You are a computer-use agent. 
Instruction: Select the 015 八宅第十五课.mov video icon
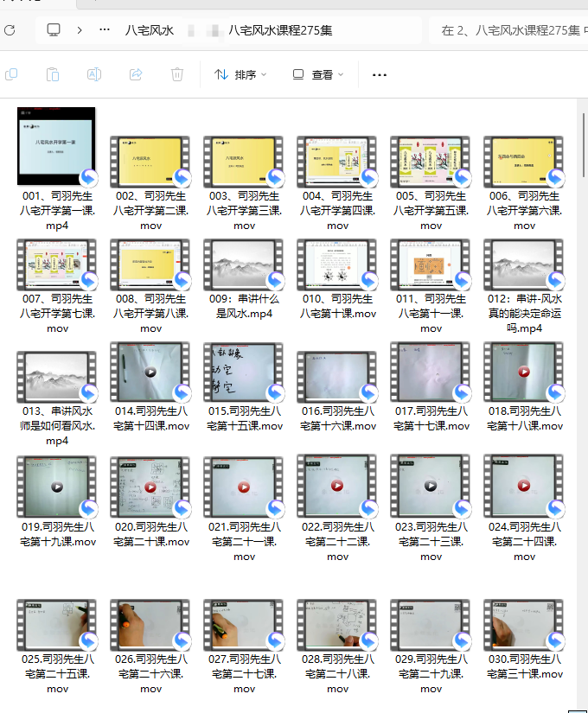coord(244,372)
